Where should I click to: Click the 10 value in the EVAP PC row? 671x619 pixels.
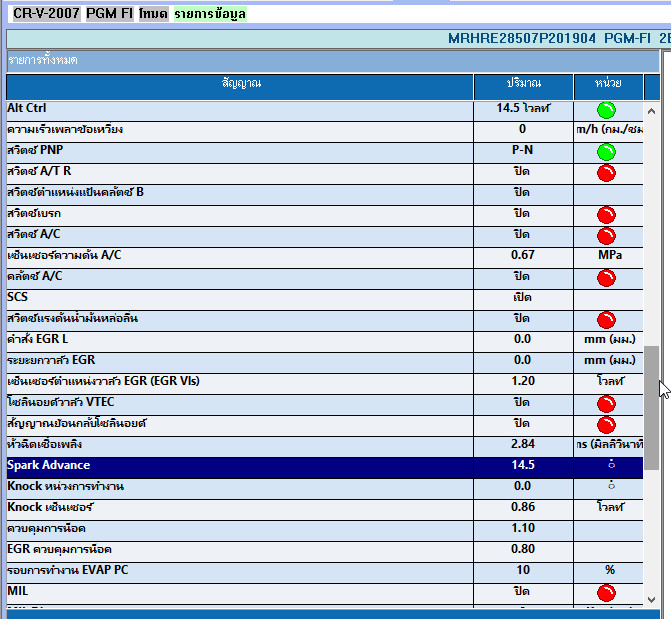point(523,570)
